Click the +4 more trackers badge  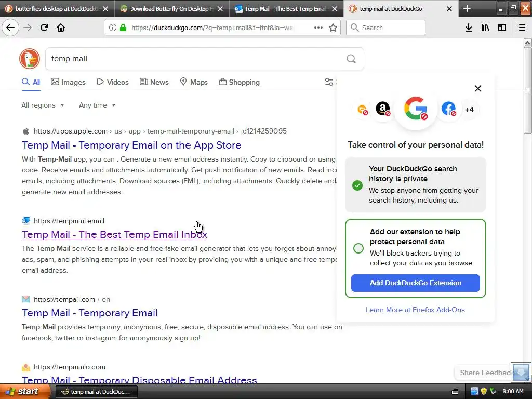click(469, 109)
